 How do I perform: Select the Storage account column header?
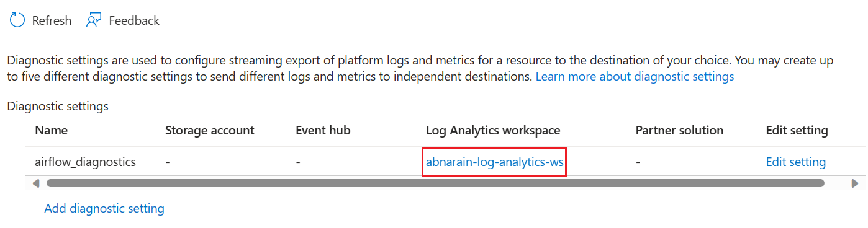[x=210, y=130]
